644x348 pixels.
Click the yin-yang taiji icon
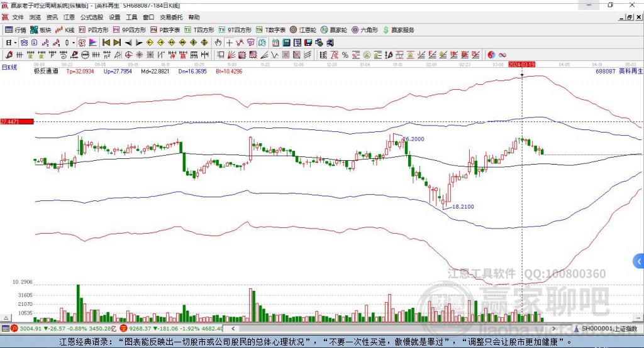pos(491,55)
